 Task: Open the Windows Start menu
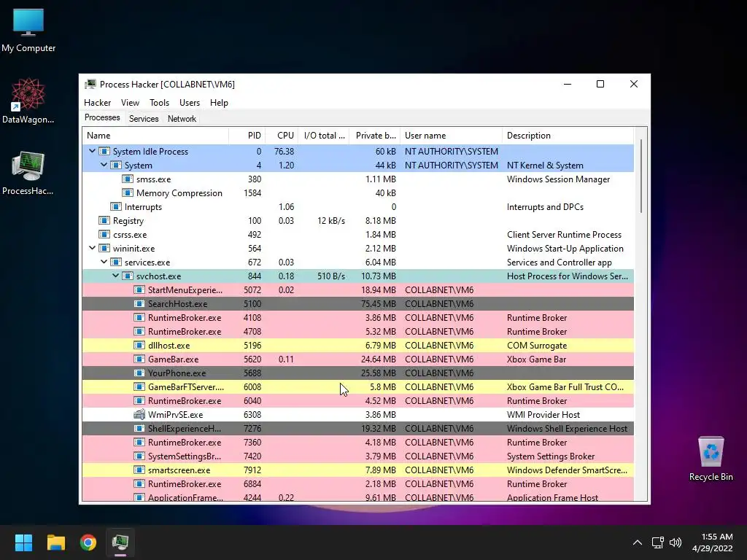23,542
